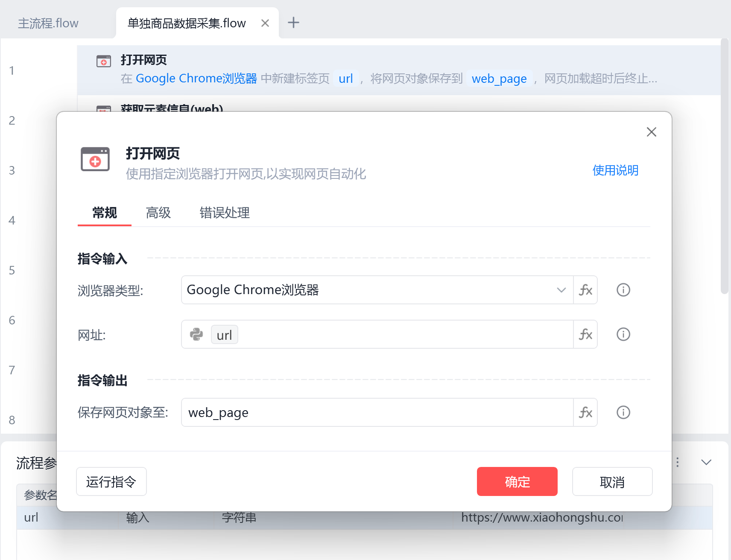731x560 pixels.
Task: Open fx expression editor for web_page output
Action: pyautogui.click(x=585, y=412)
